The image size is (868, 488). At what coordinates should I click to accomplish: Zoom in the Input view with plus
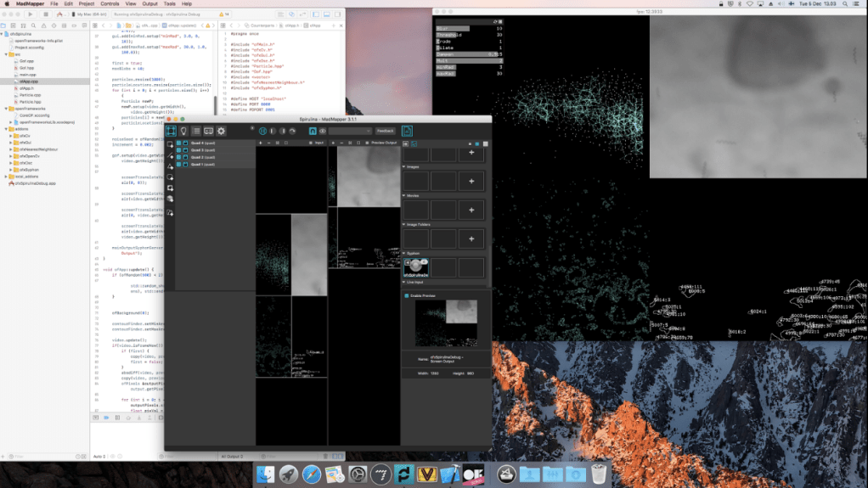[x=261, y=143]
